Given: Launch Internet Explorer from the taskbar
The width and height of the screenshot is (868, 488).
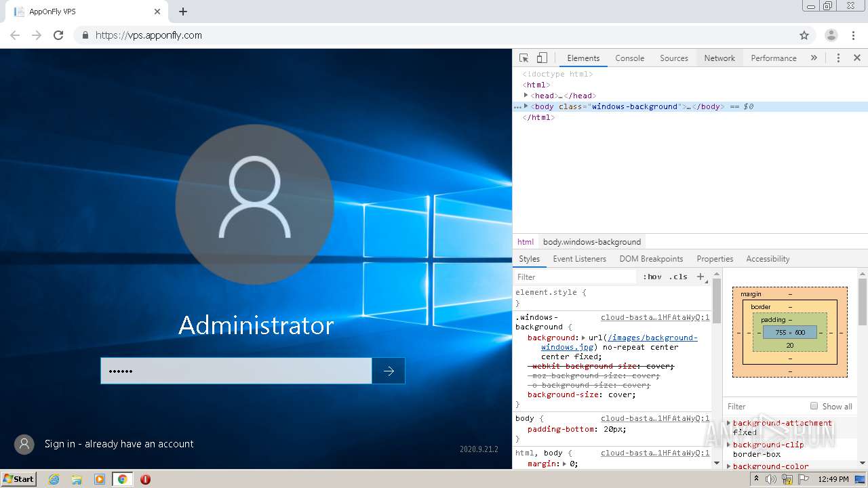Looking at the screenshot, I should (54, 479).
